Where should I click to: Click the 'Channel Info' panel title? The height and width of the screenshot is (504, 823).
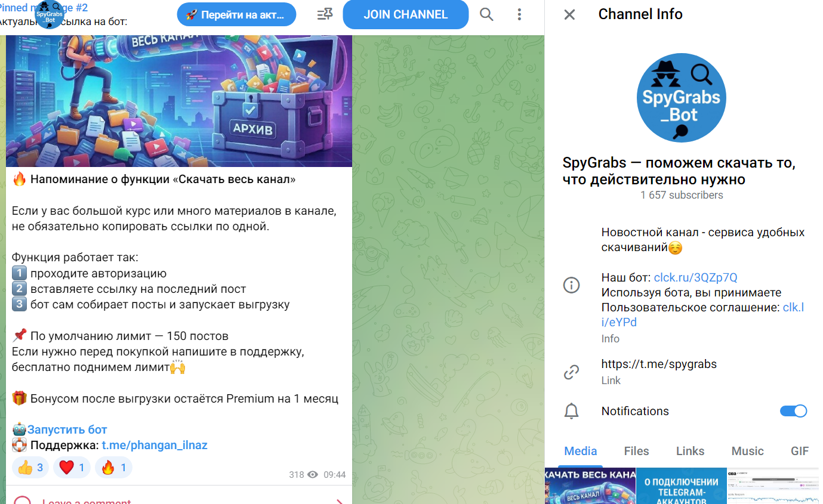[640, 14]
